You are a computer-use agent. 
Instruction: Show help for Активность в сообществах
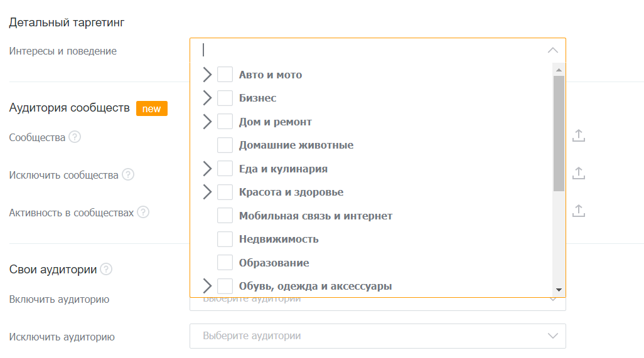coord(143,213)
